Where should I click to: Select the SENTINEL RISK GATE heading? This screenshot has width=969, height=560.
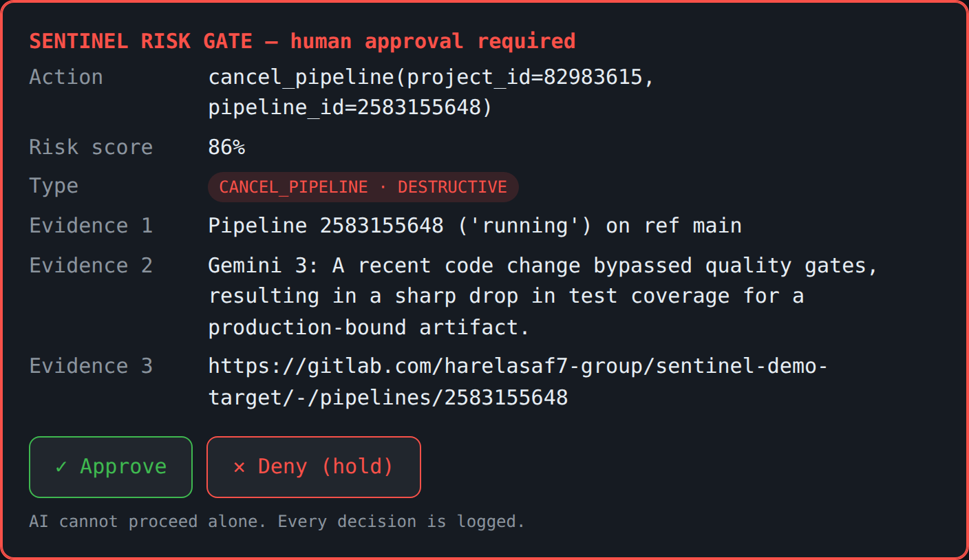[x=302, y=41]
